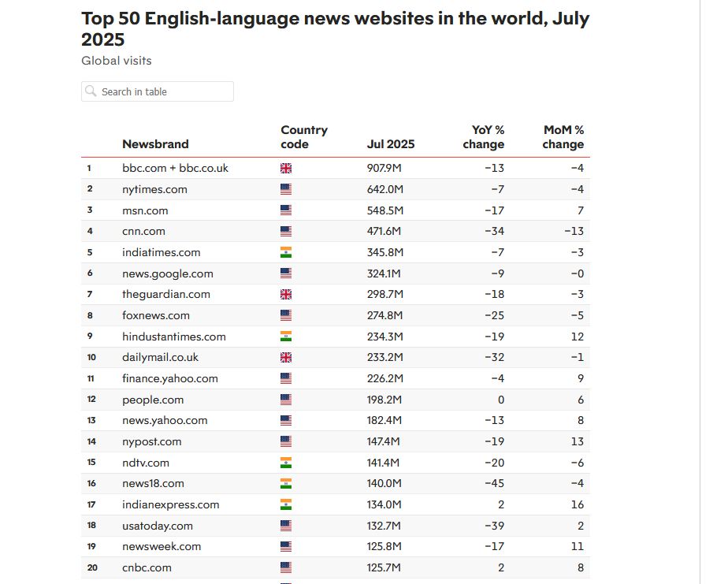Click YoY value −45 for news18.com
728x584 pixels.
[494, 484]
